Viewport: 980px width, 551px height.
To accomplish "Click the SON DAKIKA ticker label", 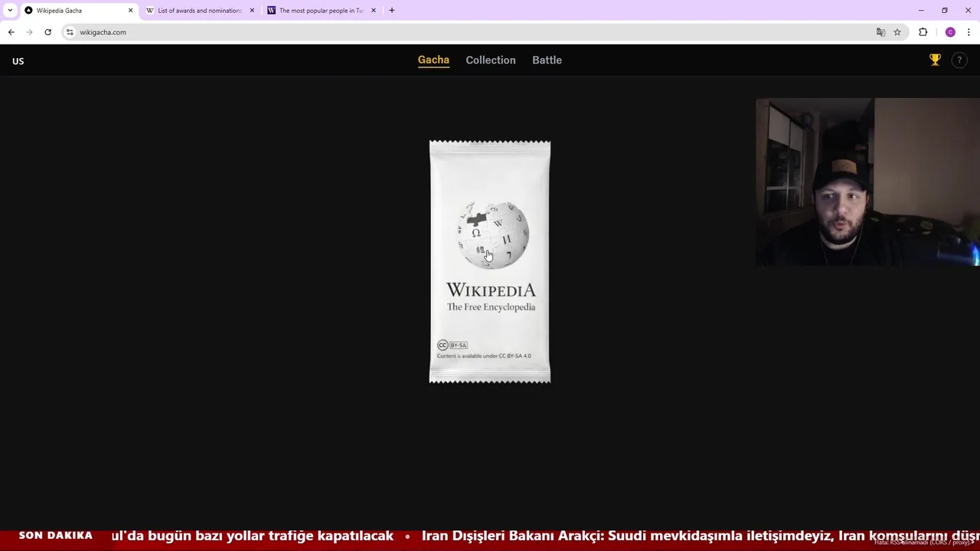I will 55,536.
